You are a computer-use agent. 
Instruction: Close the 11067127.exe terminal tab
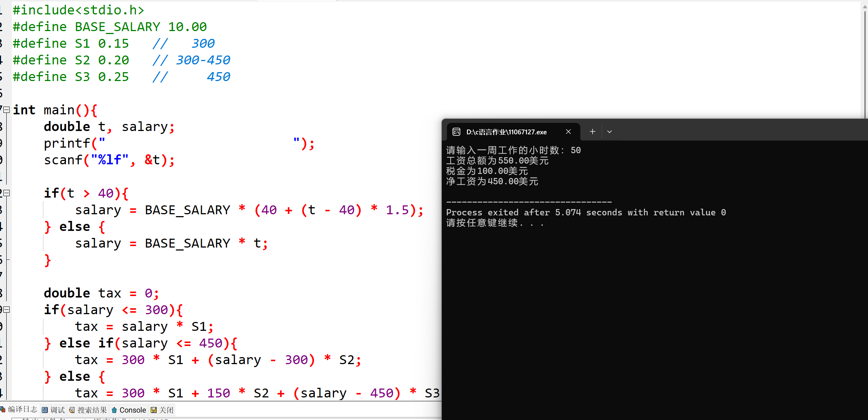[x=568, y=132]
